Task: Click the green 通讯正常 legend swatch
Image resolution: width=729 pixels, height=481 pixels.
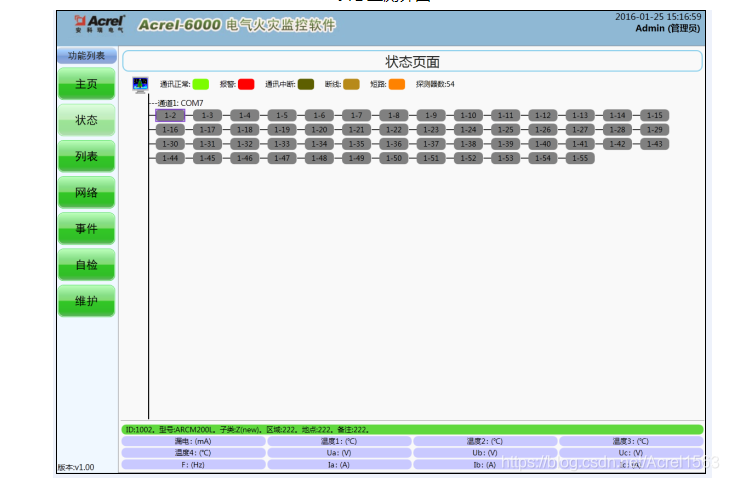Action: coord(200,84)
